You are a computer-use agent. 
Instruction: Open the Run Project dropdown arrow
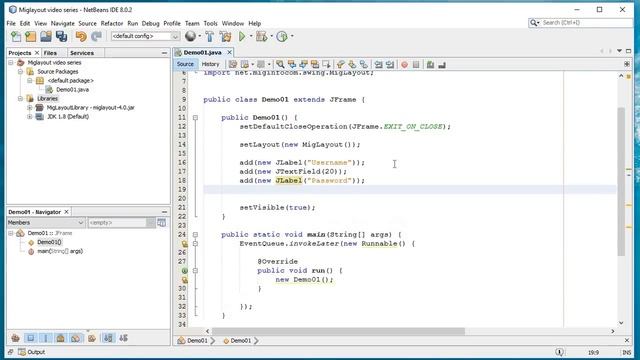pyautogui.click(x=251, y=36)
